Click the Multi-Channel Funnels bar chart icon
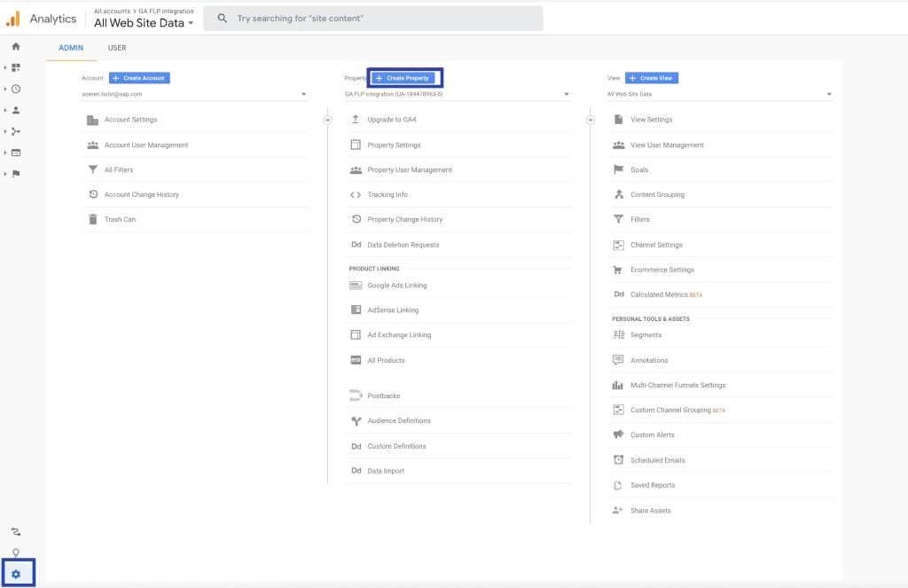The image size is (908, 588). 618,385
